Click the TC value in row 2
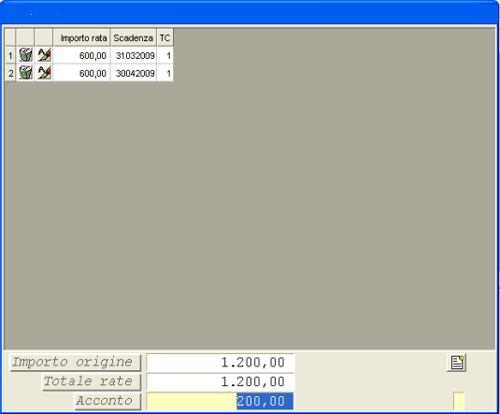The height and width of the screenshot is (414, 500). [x=165, y=73]
